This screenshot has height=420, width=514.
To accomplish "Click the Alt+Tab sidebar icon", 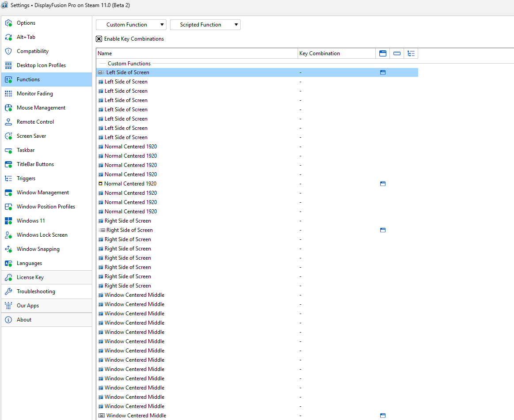I will [x=8, y=37].
